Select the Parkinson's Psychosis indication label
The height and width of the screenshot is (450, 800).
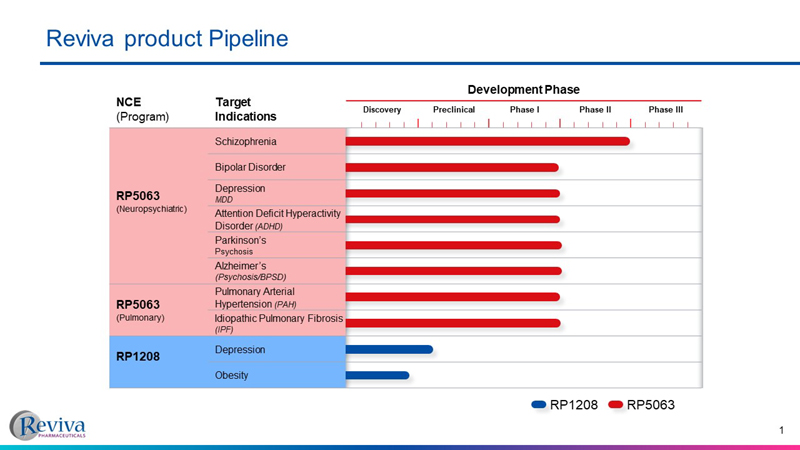(x=242, y=245)
